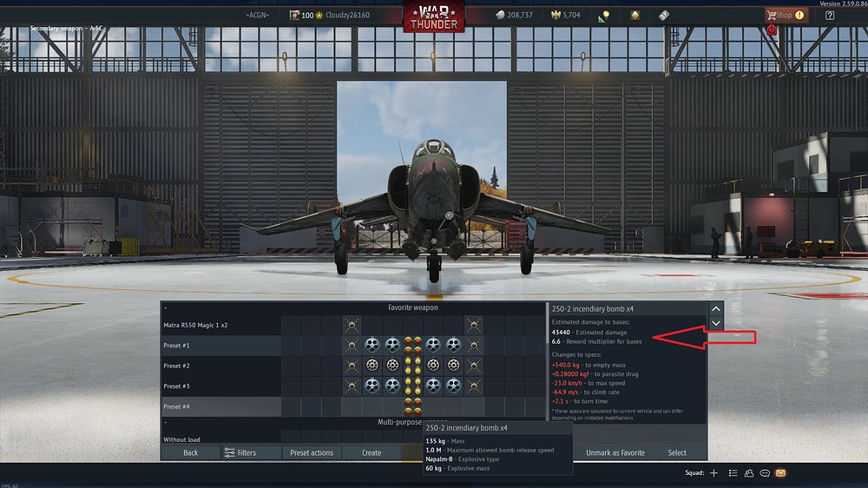Select the Preset #3 row
The height and width of the screenshot is (488, 868).
click(353, 386)
